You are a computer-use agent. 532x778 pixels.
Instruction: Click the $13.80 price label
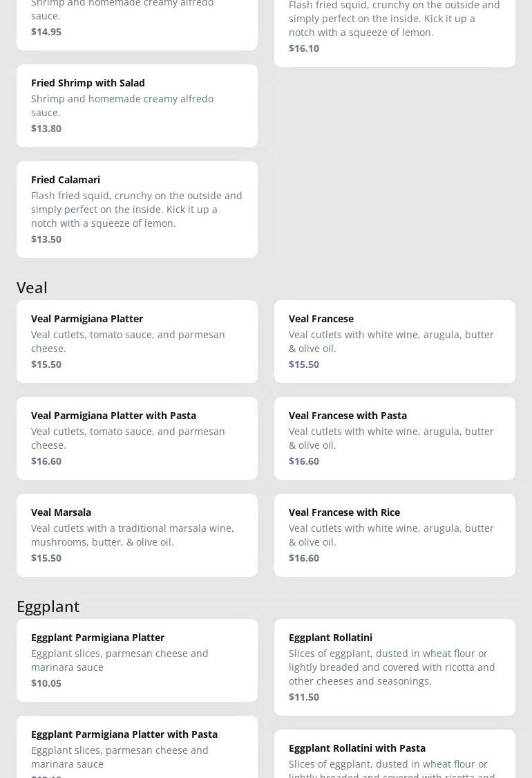46,128
